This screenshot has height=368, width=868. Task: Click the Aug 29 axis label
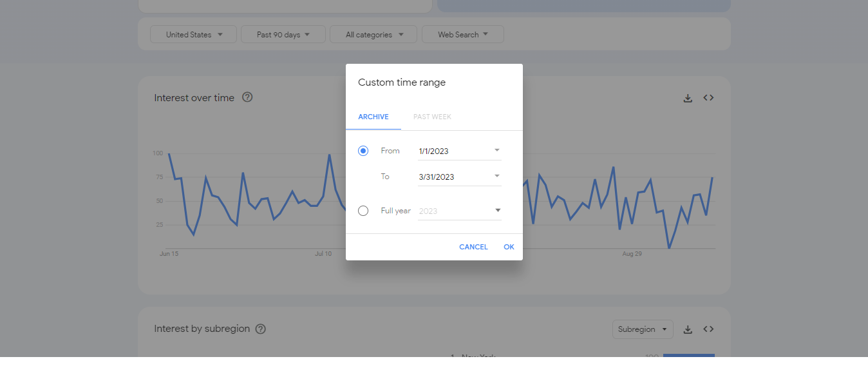point(632,254)
